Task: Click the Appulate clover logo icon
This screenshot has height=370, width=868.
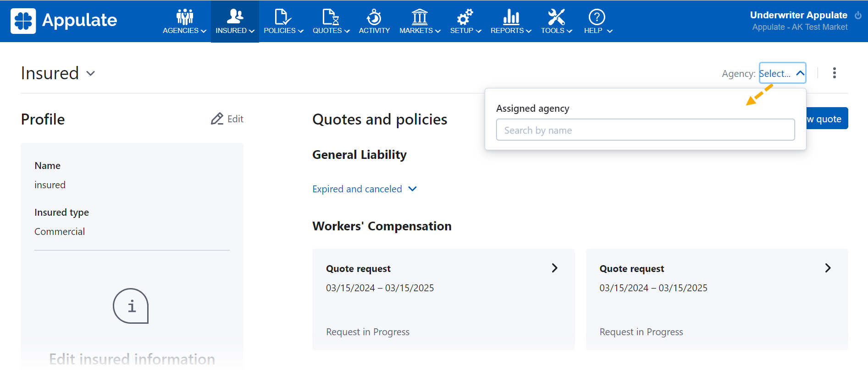Action: pos(23,21)
